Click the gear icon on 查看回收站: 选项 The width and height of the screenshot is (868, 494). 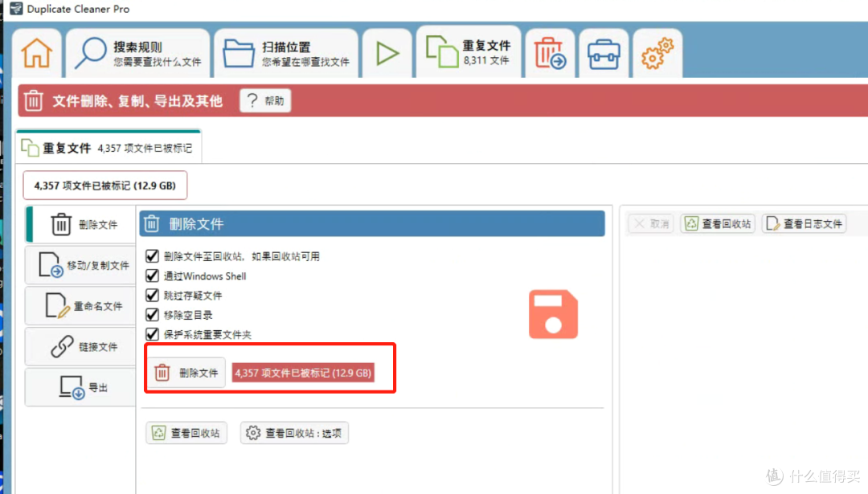[253, 433]
